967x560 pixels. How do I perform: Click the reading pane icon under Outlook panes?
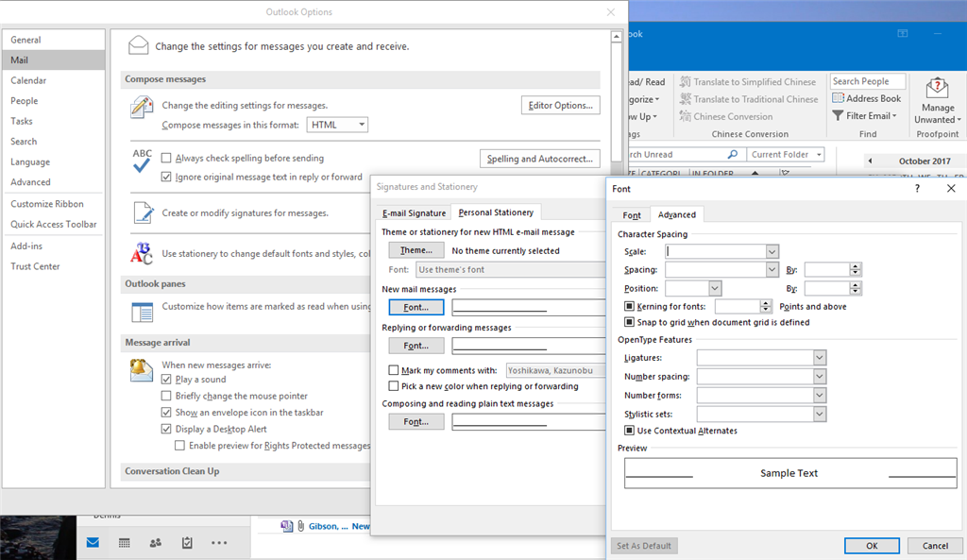pyautogui.click(x=142, y=312)
